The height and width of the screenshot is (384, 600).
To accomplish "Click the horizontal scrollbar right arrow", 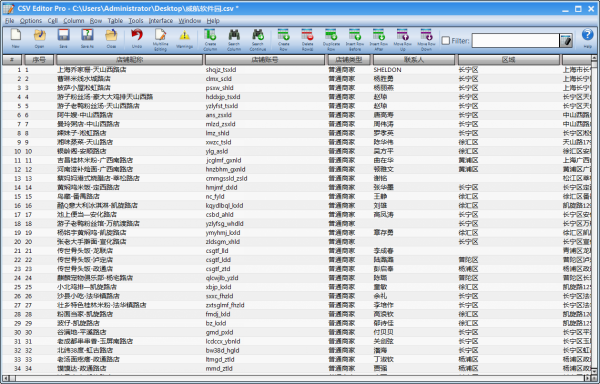I will point(588,378).
